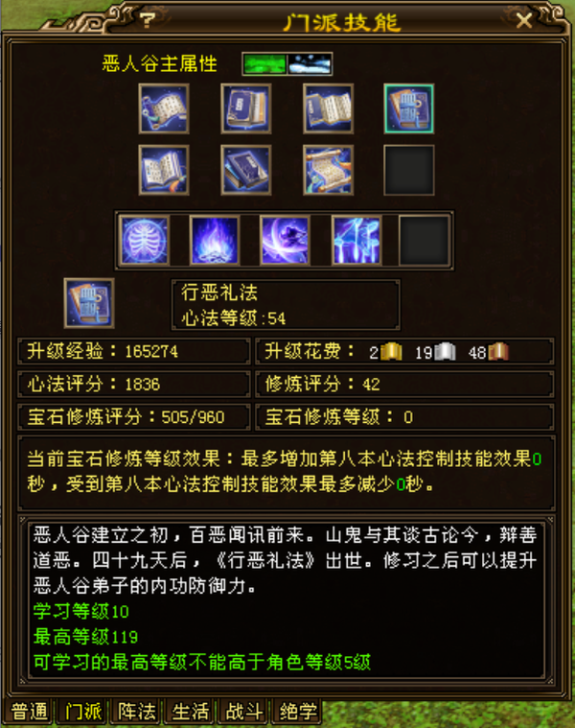Click the crescent slash skill icon

click(286, 241)
